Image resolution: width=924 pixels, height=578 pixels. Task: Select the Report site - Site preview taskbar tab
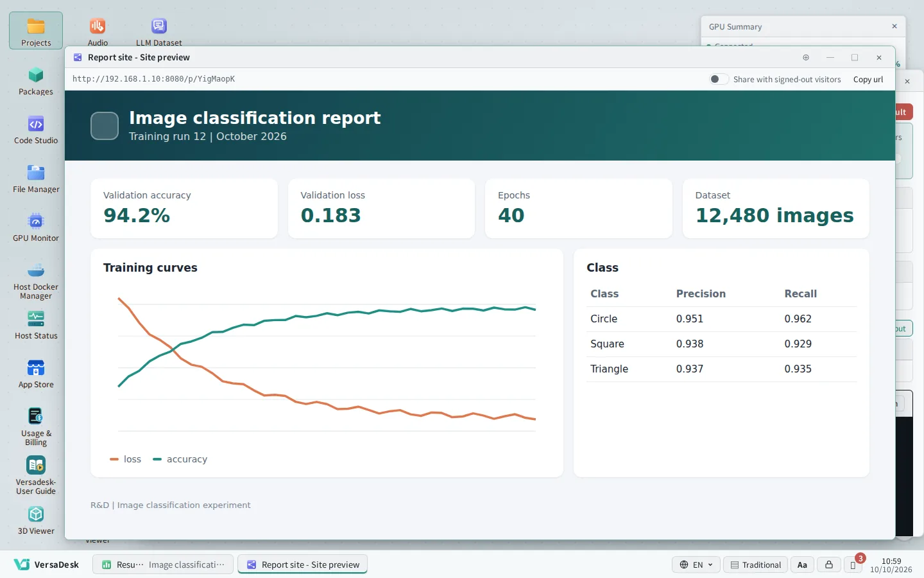(x=303, y=565)
